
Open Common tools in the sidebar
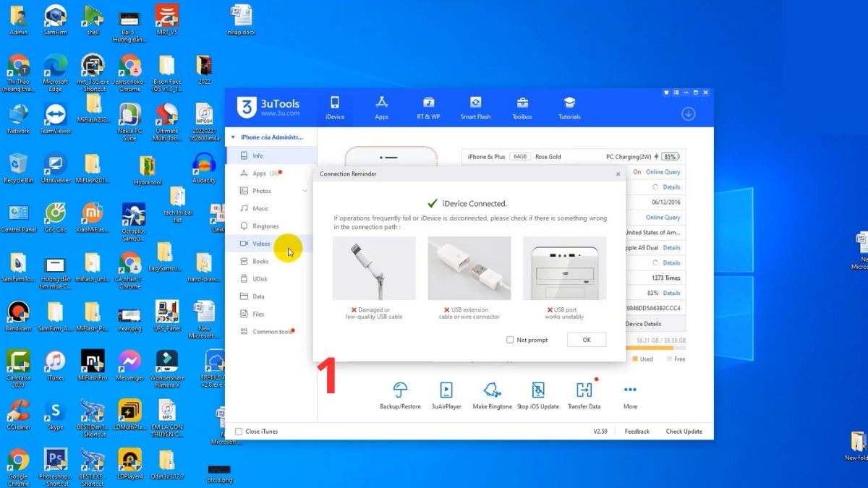coord(271,331)
